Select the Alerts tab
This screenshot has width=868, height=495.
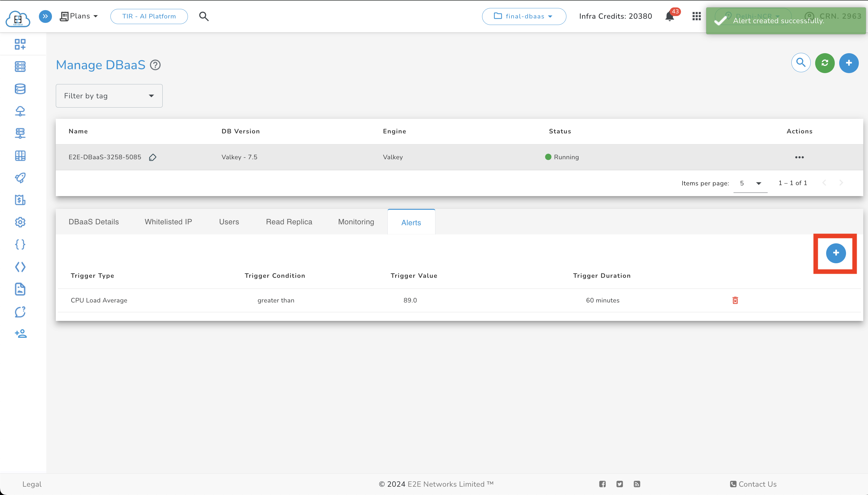pos(411,222)
